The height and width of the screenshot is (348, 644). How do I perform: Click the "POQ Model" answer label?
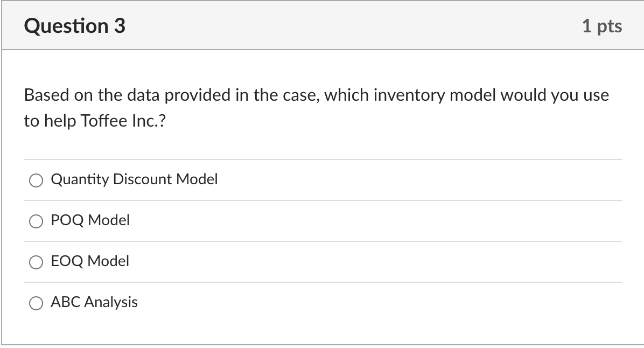click(90, 220)
